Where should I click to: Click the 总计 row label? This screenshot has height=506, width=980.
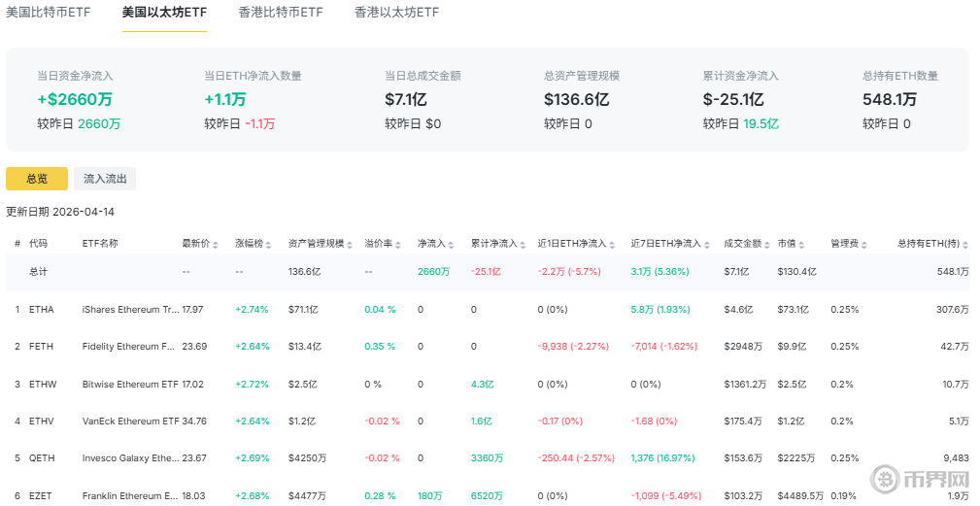point(38,272)
